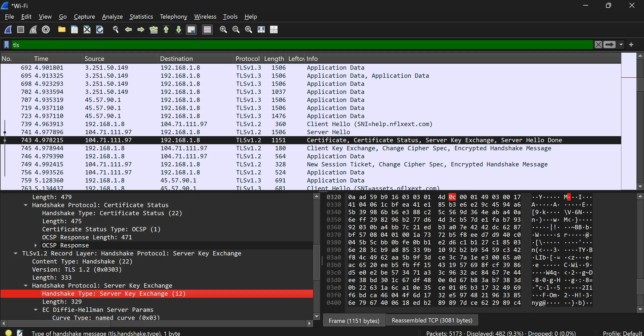Restart the current capture
Image resolution: width=644 pixels, height=336 pixels.
33,30
